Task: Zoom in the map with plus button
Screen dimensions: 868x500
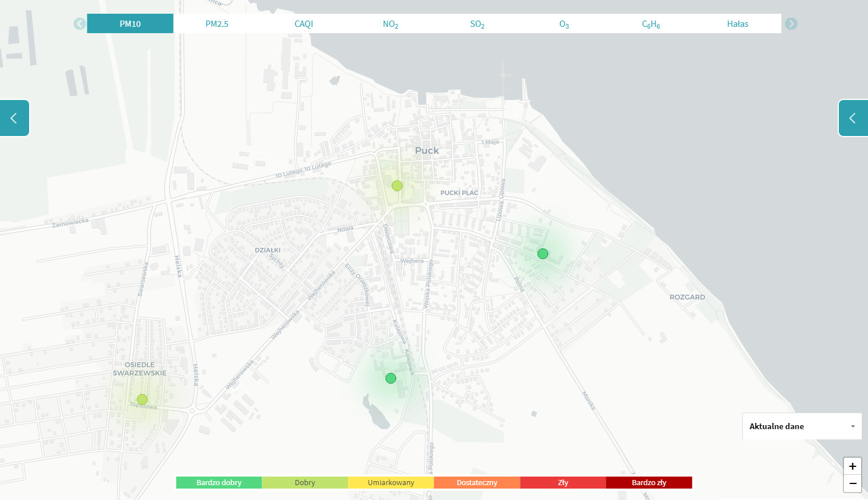Action: [852, 466]
